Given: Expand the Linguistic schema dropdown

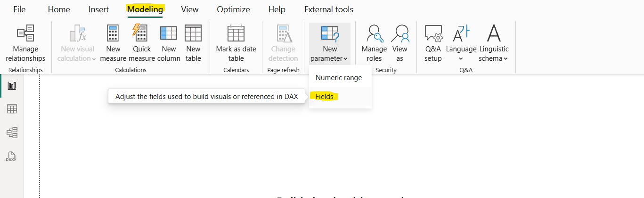Looking at the screenshot, I should coord(494,44).
